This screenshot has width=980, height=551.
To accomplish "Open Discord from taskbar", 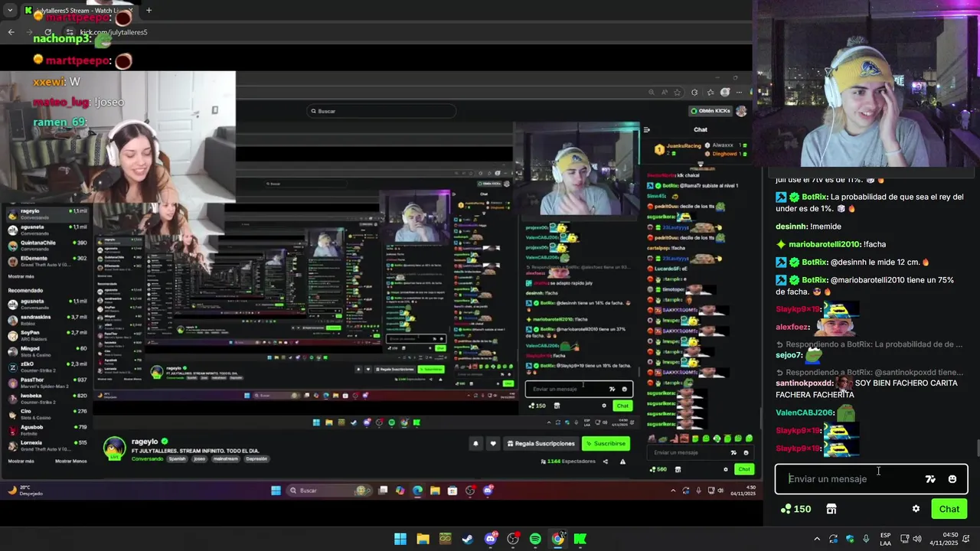I will click(x=491, y=539).
